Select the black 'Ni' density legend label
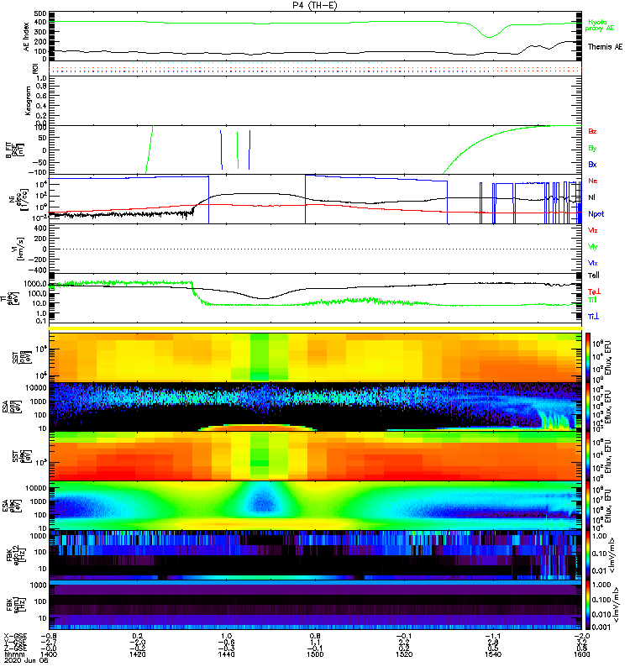The height and width of the screenshot is (672, 630). click(591, 197)
